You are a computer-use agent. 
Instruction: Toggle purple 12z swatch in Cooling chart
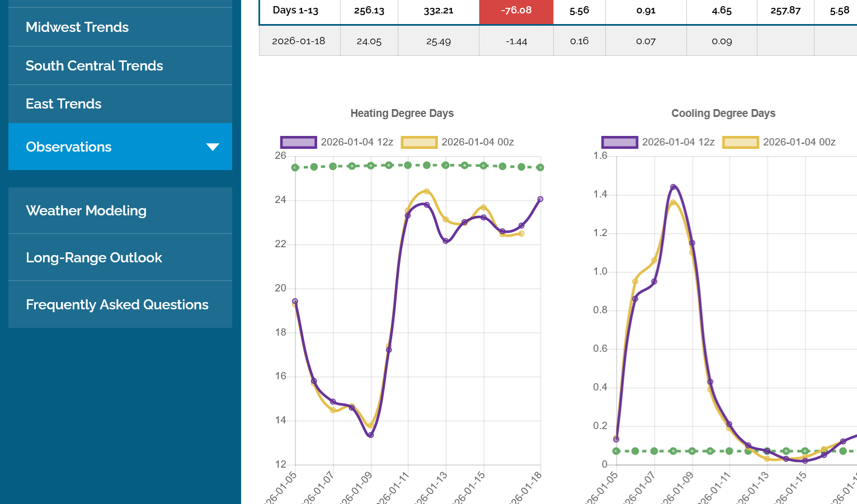tap(619, 142)
